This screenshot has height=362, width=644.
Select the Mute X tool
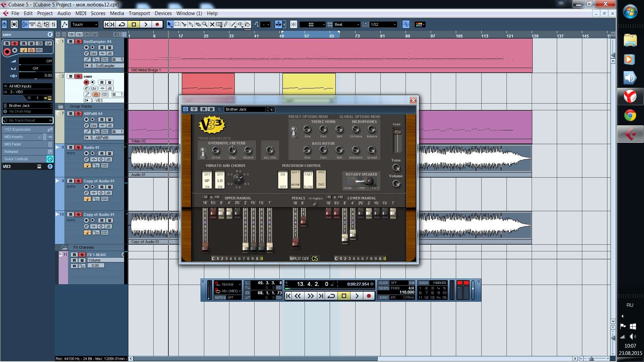pos(212,24)
